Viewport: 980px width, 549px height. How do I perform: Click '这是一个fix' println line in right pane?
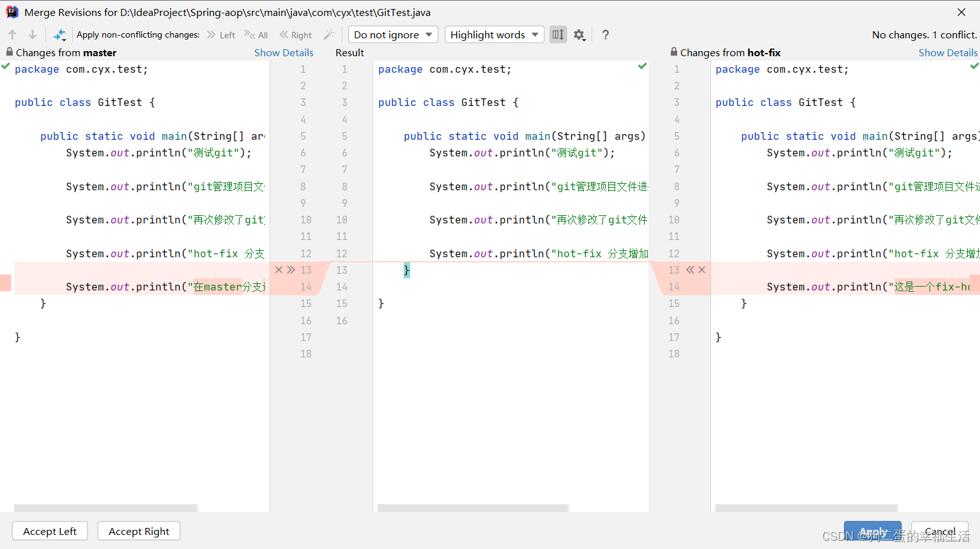pos(868,287)
